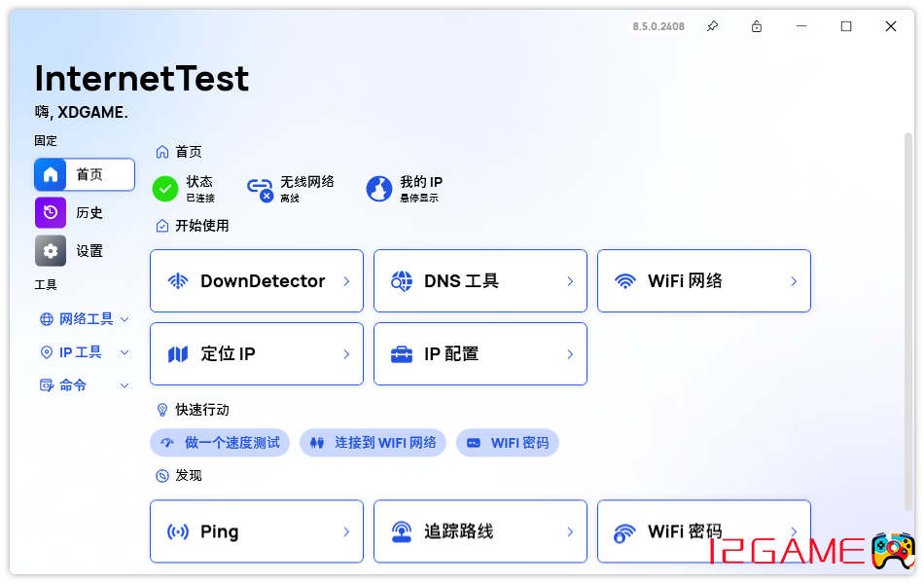
Task: Open the IP 配置 tile
Action: (480, 354)
